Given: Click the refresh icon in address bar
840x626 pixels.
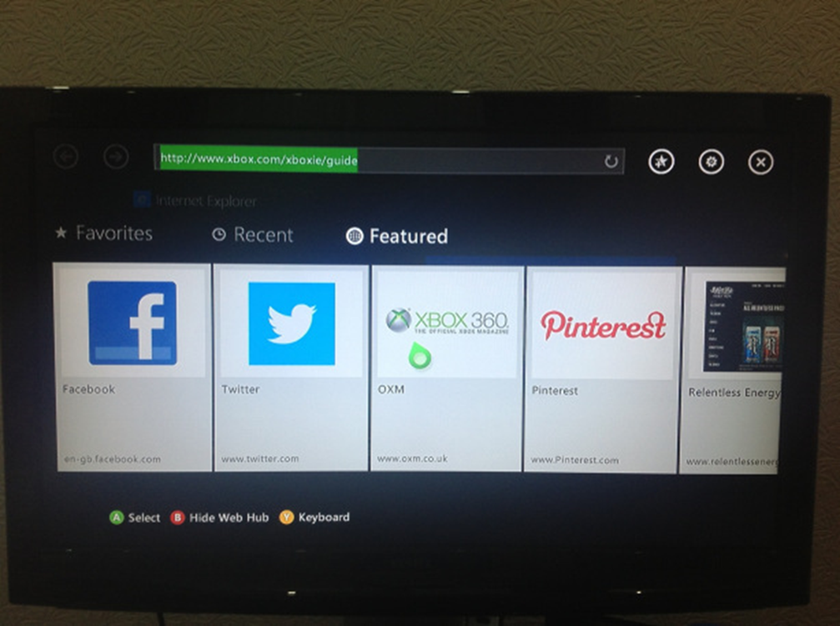Looking at the screenshot, I should tap(611, 161).
